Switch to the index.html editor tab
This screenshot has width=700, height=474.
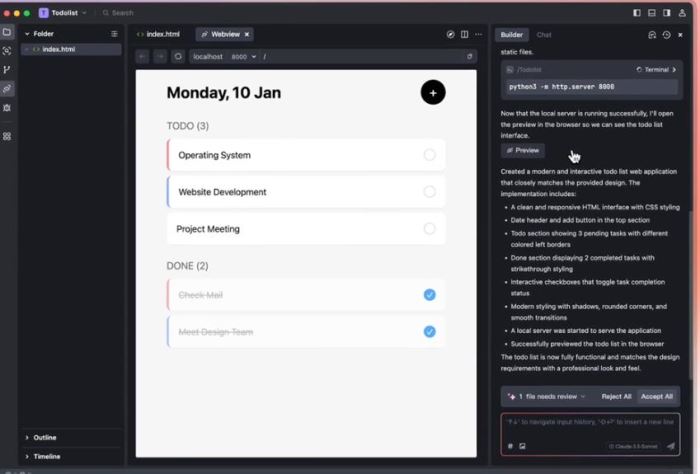tap(158, 34)
